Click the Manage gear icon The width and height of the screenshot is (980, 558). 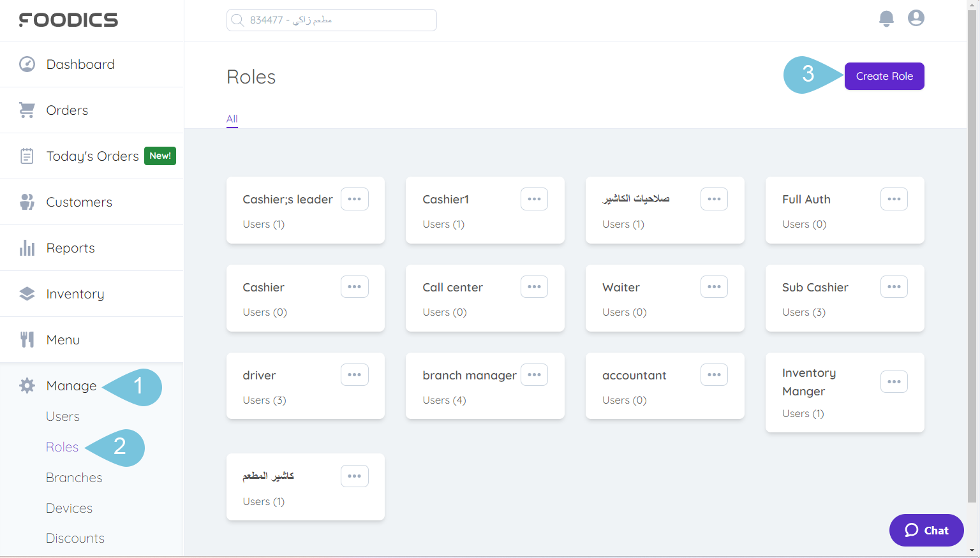tap(27, 385)
